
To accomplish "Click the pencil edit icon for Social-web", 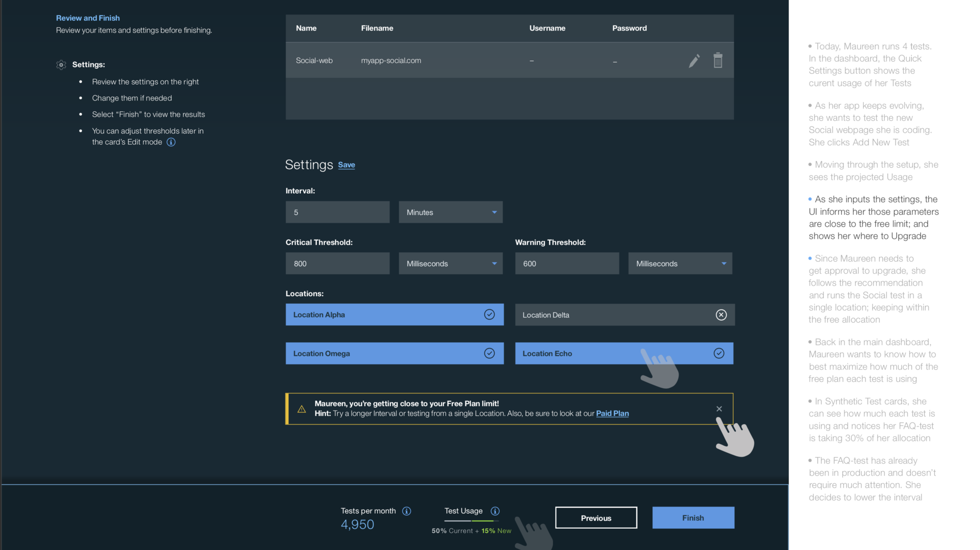I will coord(694,61).
